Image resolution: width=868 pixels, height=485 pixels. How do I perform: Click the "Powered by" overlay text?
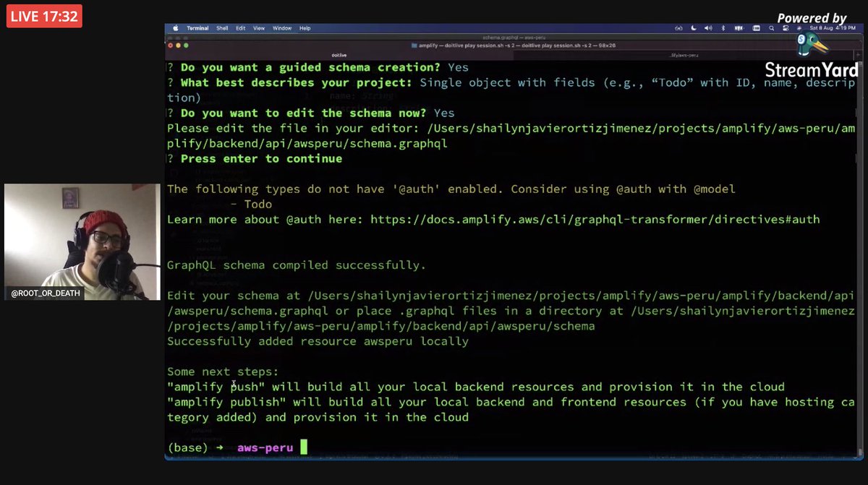coord(812,18)
